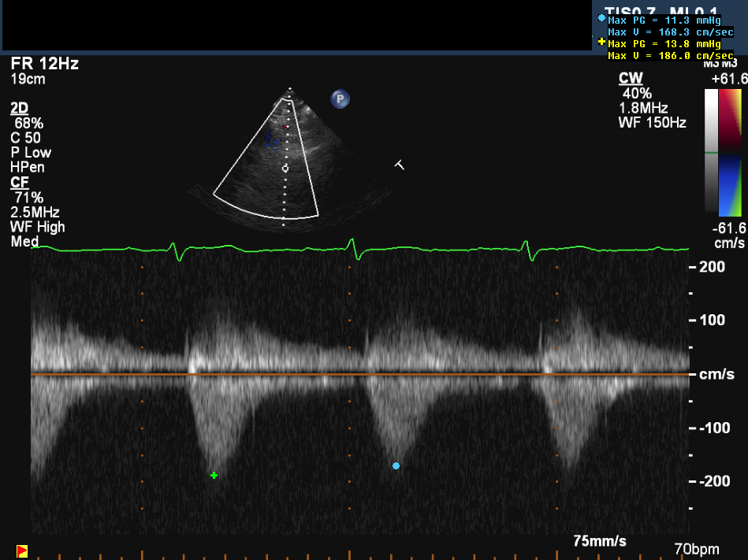Screen dimensions: 748x560
Task: Click the yellow play flag icon
Action: pyautogui.click(x=22, y=551)
